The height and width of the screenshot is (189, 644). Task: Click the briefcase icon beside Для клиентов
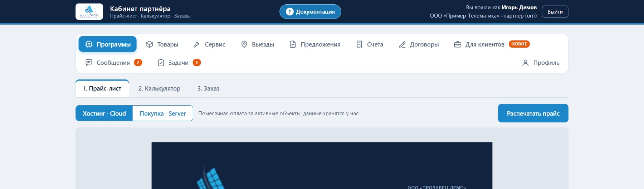(x=458, y=44)
